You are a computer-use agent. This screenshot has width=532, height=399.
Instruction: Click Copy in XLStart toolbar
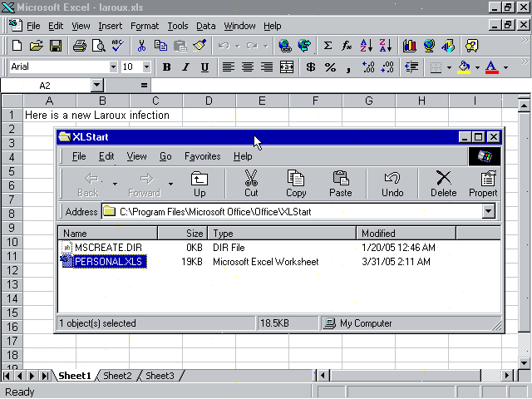tap(296, 184)
